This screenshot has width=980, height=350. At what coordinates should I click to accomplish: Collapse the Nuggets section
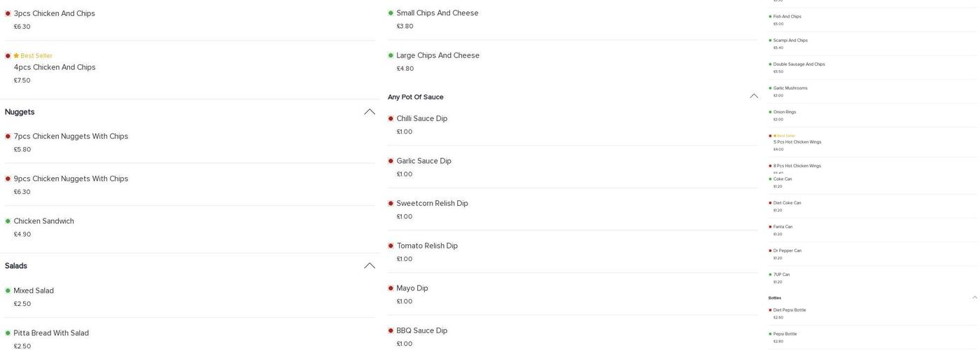[369, 112]
